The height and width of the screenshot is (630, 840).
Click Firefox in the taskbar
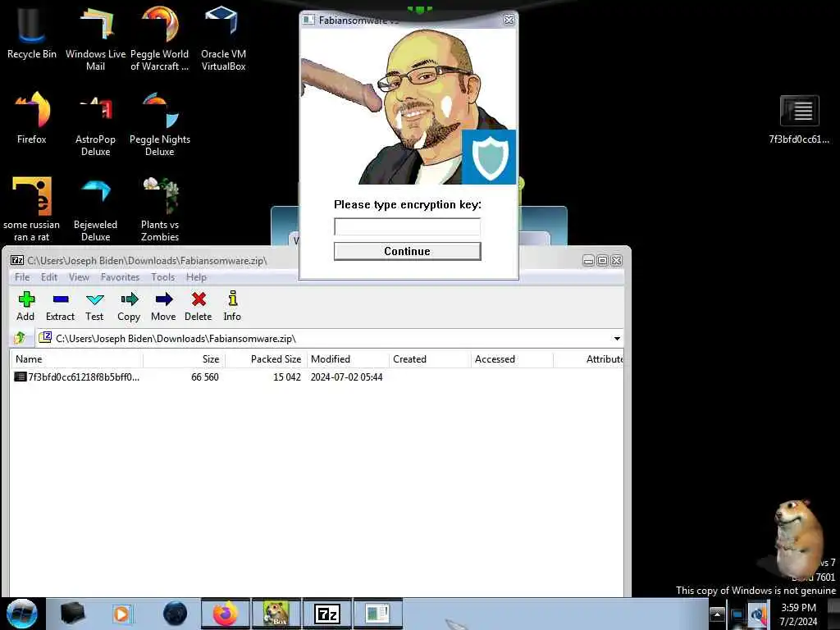(x=226, y=614)
